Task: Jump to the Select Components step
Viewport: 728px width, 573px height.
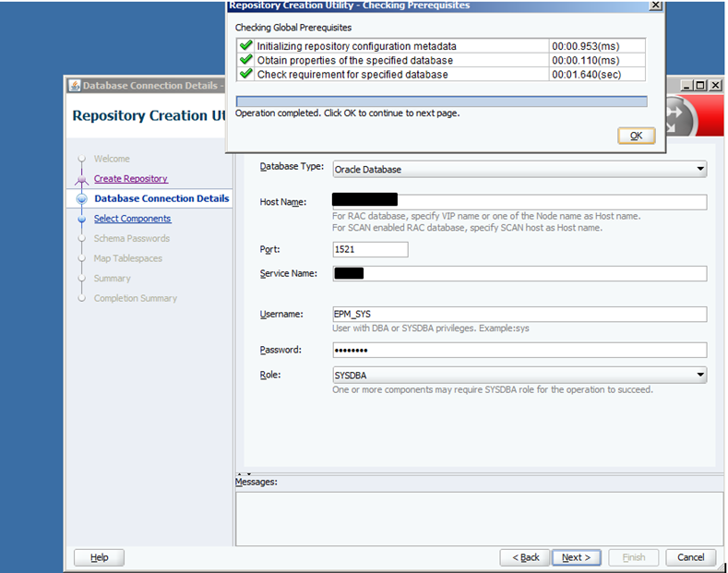Action: click(x=132, y=219)
